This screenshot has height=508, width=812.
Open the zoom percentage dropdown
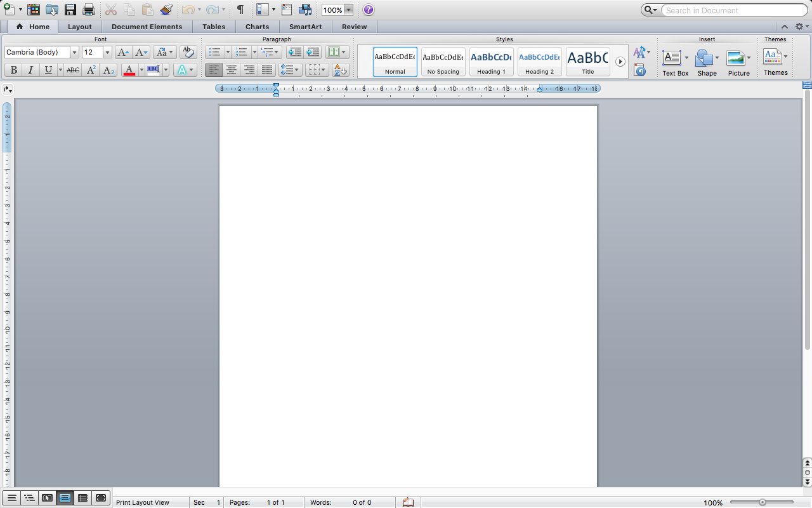348,10
